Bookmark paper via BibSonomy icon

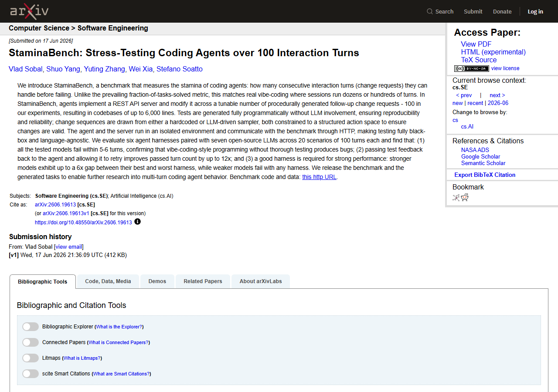click(456, 197)
